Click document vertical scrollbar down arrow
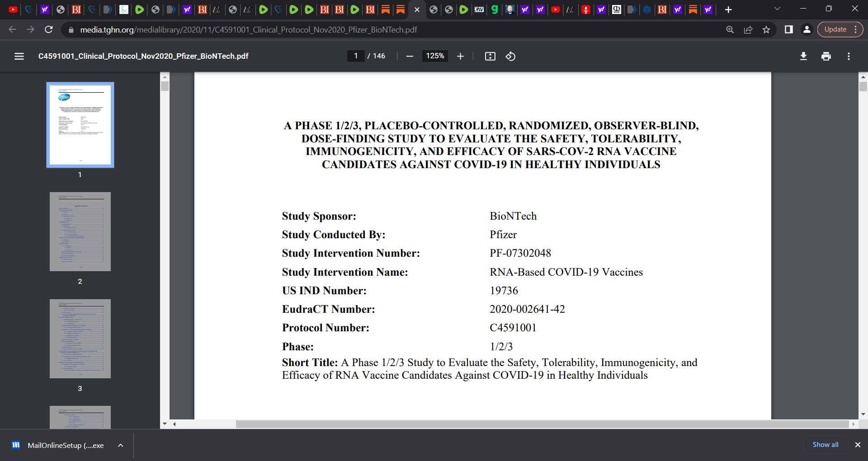 [863, 414]
